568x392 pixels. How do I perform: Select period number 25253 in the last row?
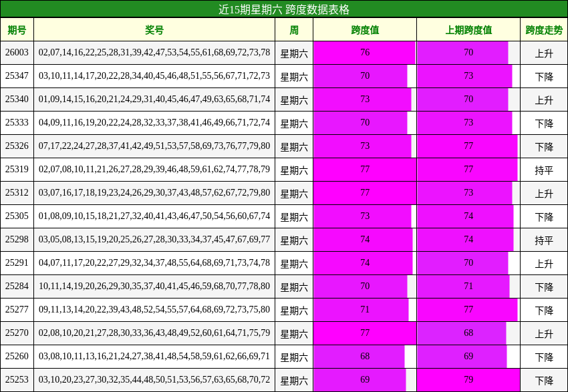17,378
